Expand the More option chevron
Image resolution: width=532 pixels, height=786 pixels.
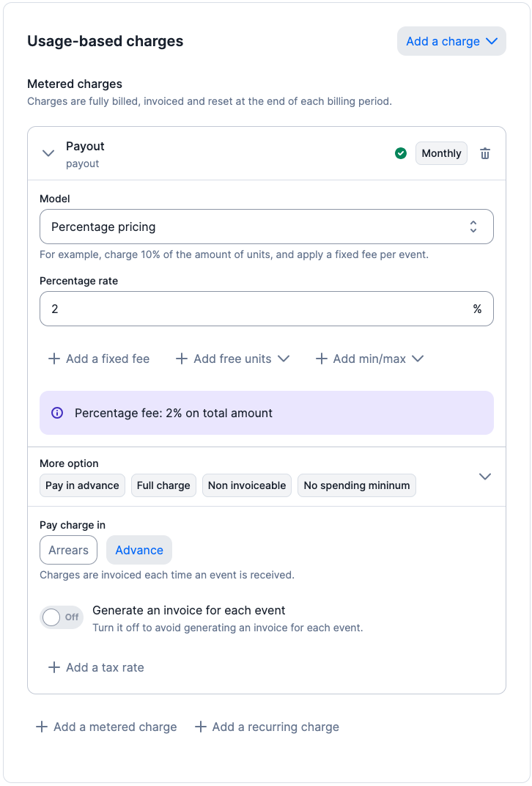pos(484,477)
